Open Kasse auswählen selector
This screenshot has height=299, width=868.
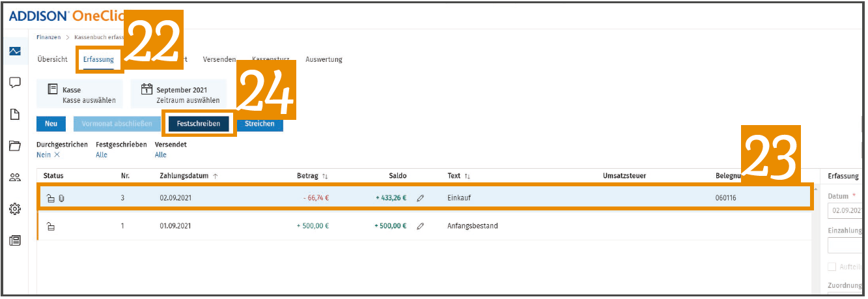point(79,94)
